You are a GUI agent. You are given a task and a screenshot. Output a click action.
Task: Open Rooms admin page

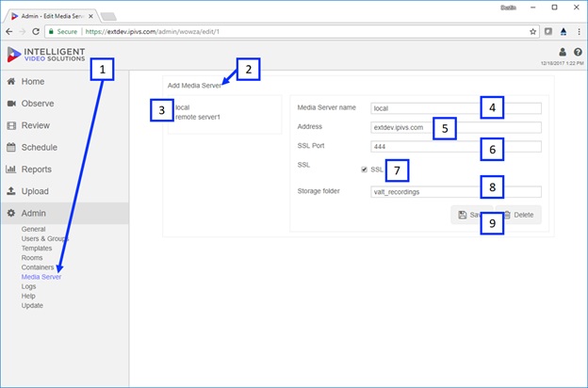click(32, 257)
